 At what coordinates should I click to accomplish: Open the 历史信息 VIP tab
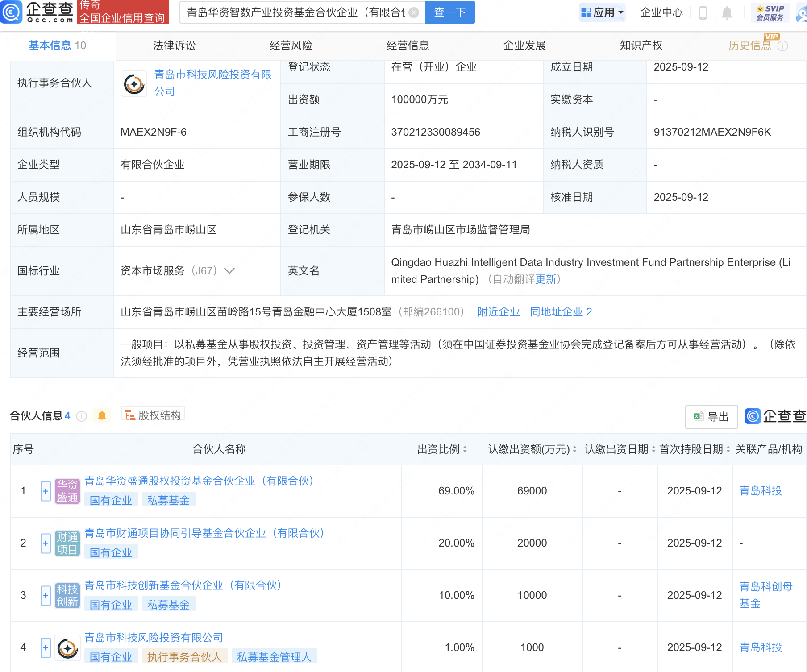point(749,46)
